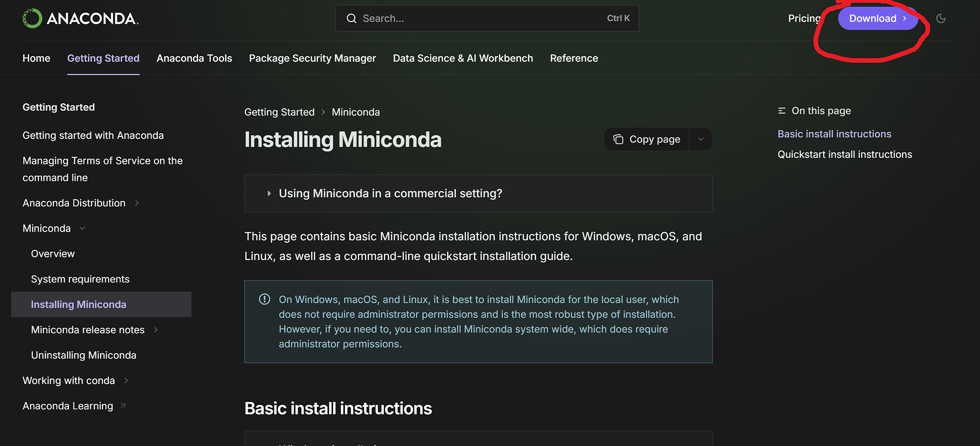Click the On this page list icon

781,111
